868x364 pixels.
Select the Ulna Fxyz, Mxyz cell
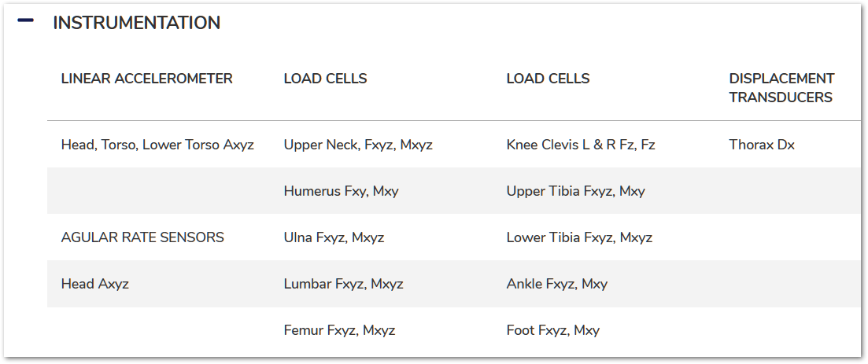click(334, 237)
